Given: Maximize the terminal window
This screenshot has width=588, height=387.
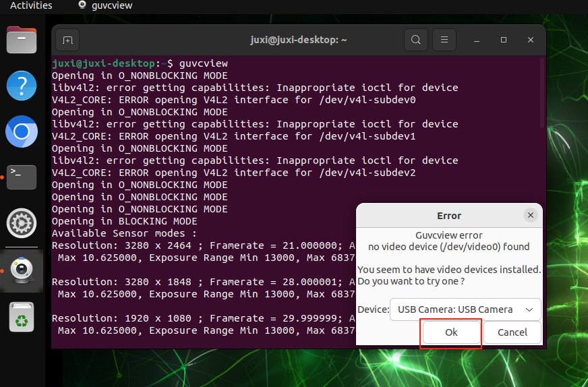Looking at the screenshot, I should click(x=504, y=40).
